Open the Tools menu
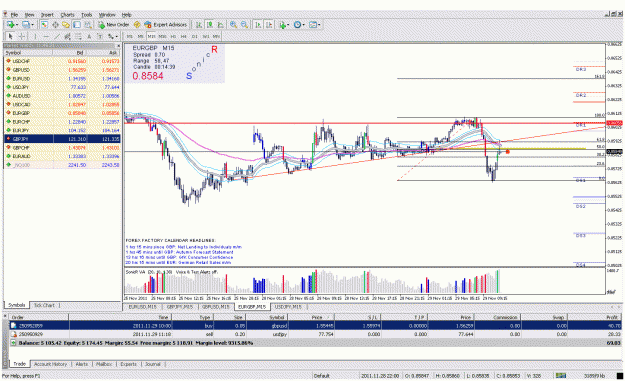The width and height of the screenshot is (625, 381). [x=86, y=15]
